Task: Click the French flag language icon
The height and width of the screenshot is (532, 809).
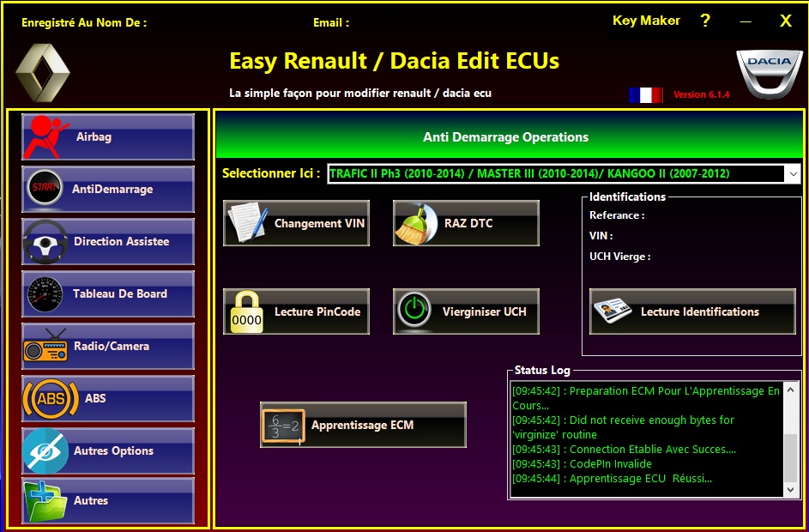Action: pyautogui.click(x=645, y=95)
